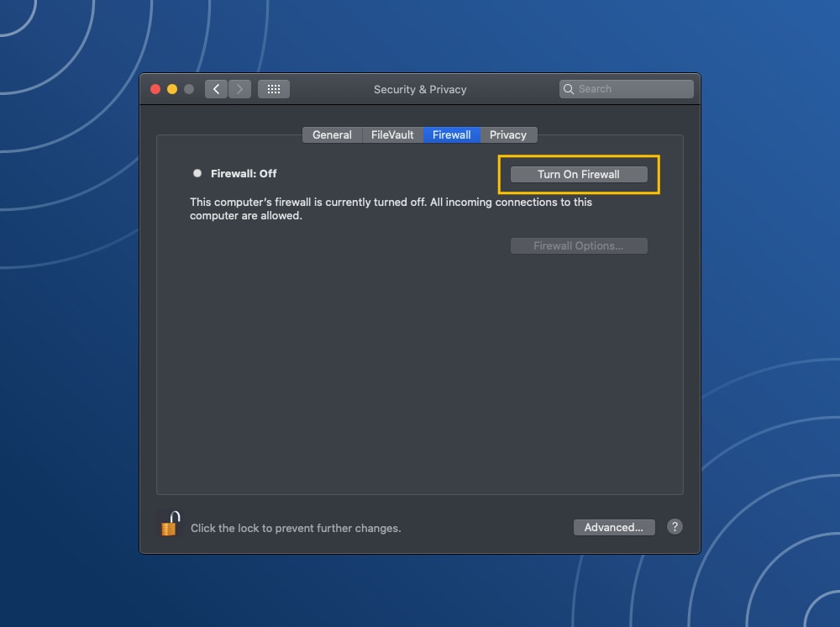Click the padlock to prevent changes
Screen dimensions: 840x627
tap(170, 524)
